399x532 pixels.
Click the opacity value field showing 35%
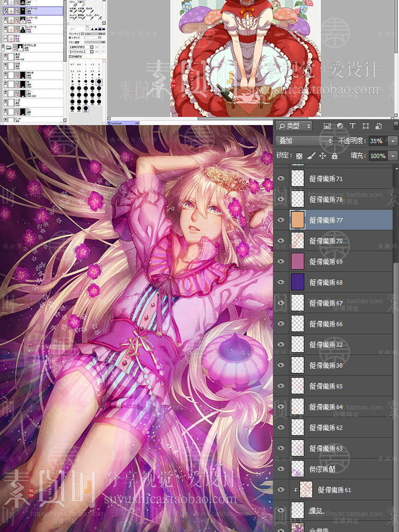click(x=378, y=141)
